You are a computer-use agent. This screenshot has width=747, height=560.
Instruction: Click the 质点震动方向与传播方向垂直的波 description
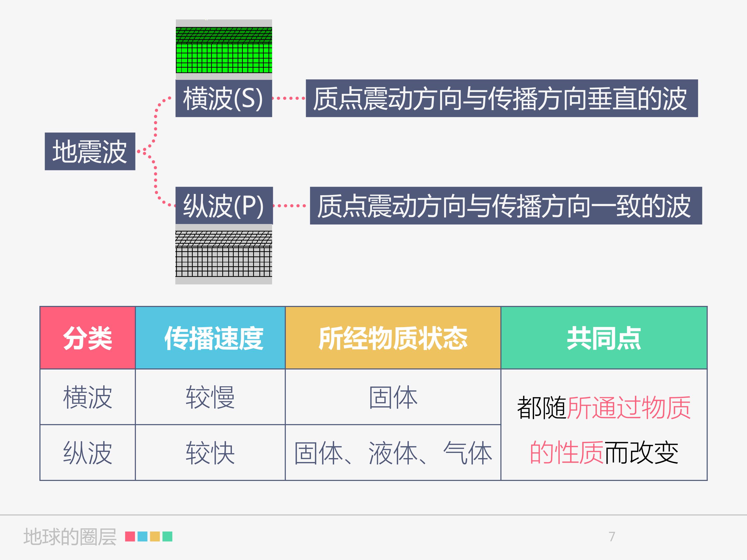[502, 98]
